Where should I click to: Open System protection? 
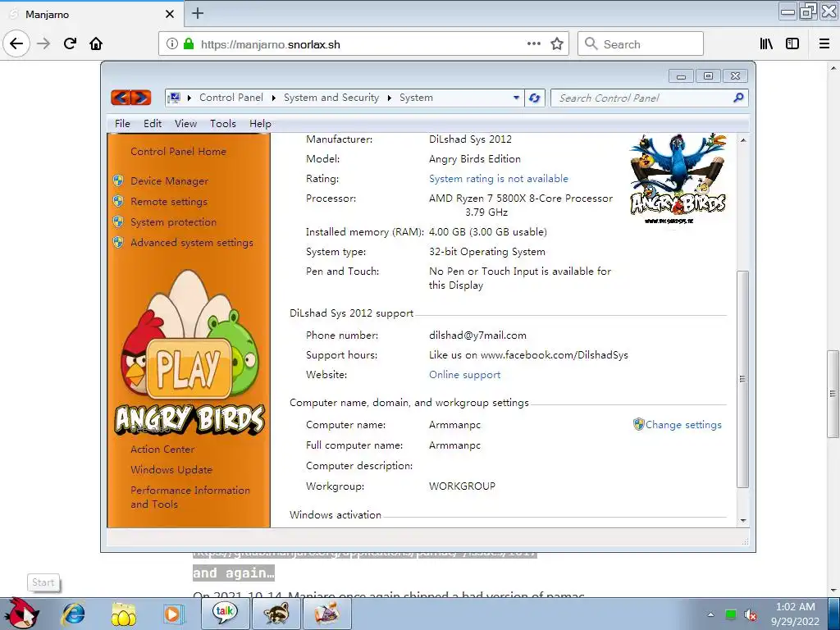[x=174, y=221]
